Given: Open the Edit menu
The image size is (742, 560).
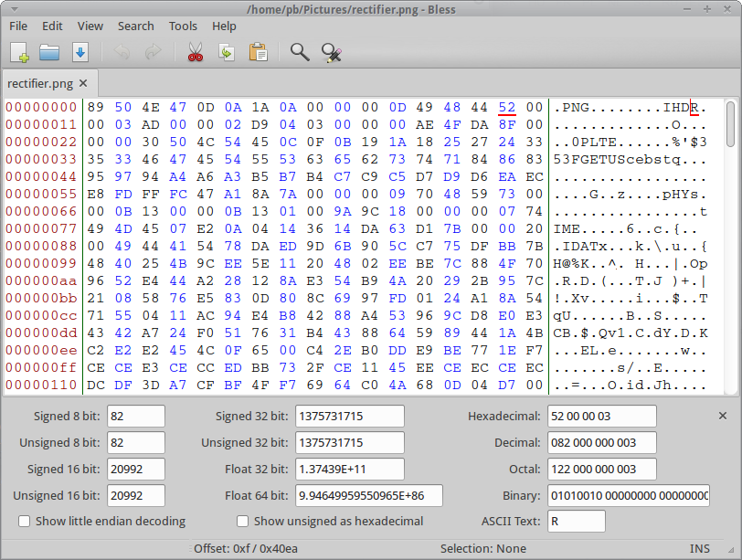Looking at the screenshot, I should point(52,26).
